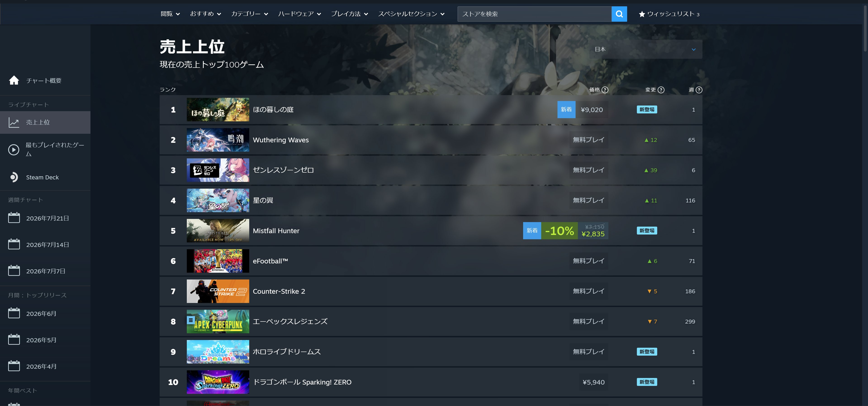Open ゼンレスゾーンゼロ game title
Viewport: 868px width, 406px height.
(x=283, y=170)
